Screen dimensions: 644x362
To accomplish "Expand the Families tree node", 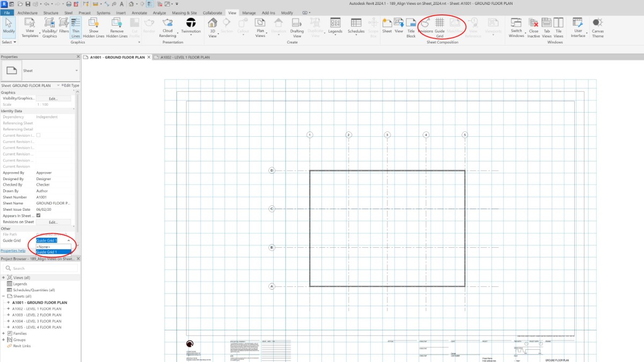I will pos(4,334).
